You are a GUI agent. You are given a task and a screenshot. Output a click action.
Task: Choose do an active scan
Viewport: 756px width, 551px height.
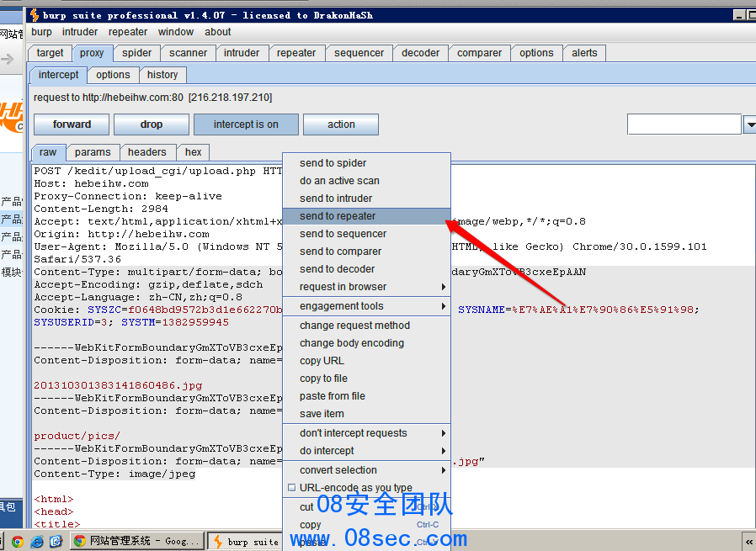pos(366,181)
